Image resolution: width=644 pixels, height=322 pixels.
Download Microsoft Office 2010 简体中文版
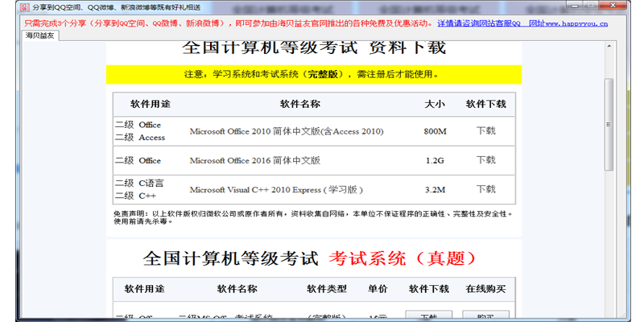pos(486,131)
